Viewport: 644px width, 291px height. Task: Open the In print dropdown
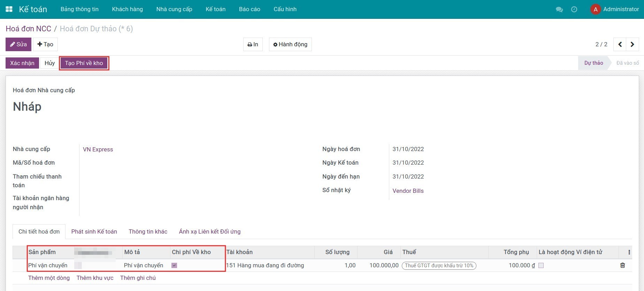[253, 44]
